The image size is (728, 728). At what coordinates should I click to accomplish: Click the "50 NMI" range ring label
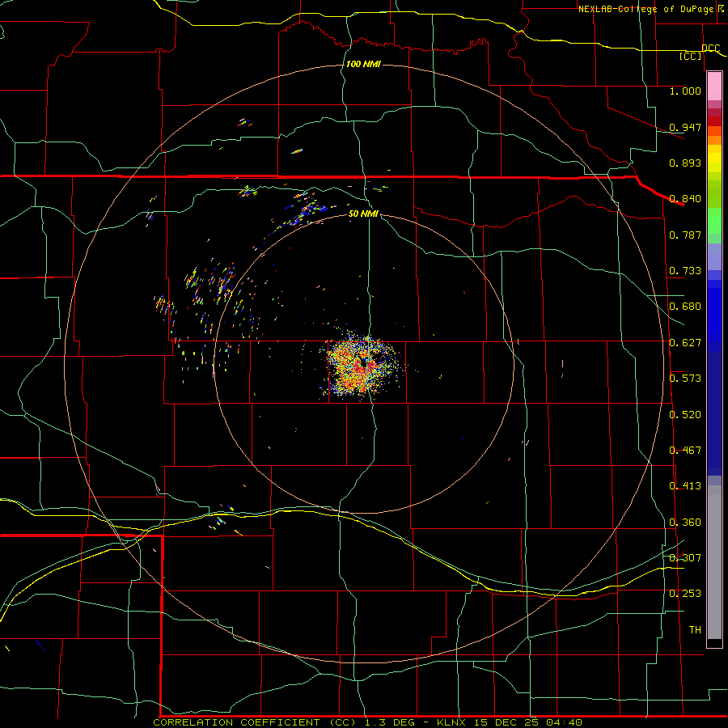tap(363, 214)
